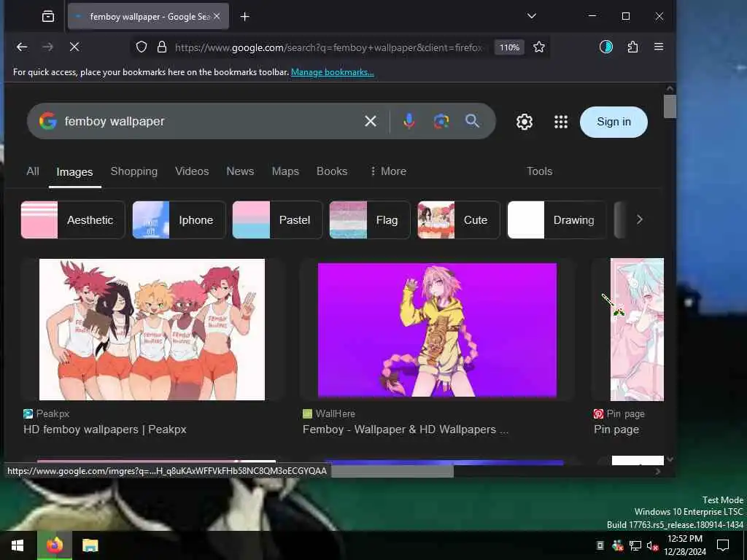The width and height of the screenshot is (747, 560).
Task: Start voice search with the microphone icon
Action: [x=409, y=122]
